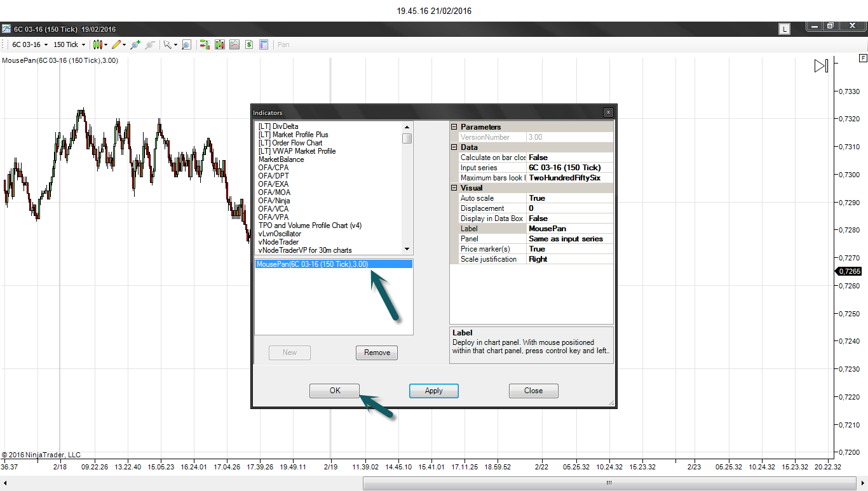The image size is (868, 491).
Task: Click the skip-to-last-bar arrow icon
Action: coord(821,66)
